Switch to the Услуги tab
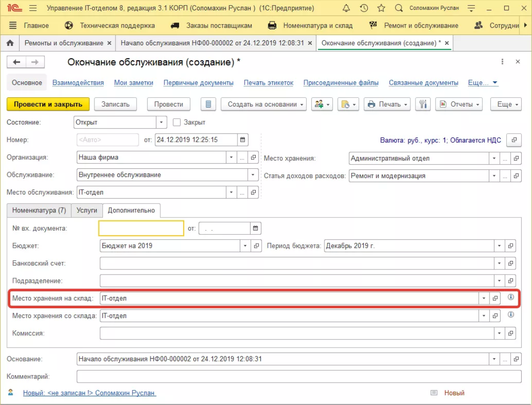Viewport: 532px width, 405px height. point(86,210)
